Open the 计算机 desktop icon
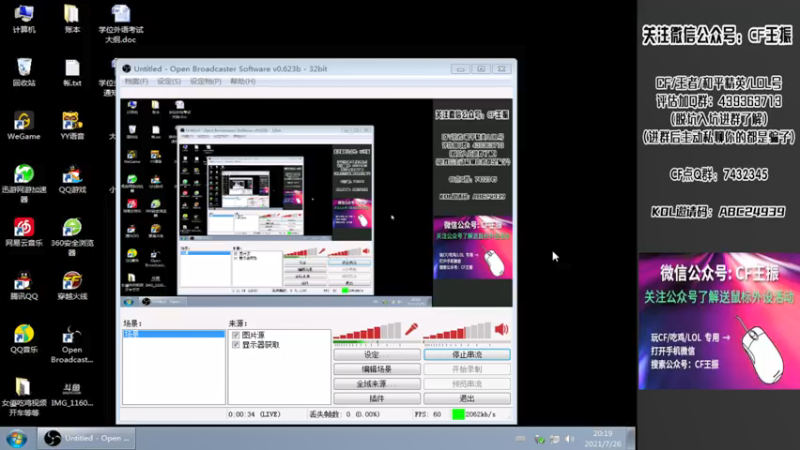The width and height of the screenshot is (800, 450). coord(24,18)
